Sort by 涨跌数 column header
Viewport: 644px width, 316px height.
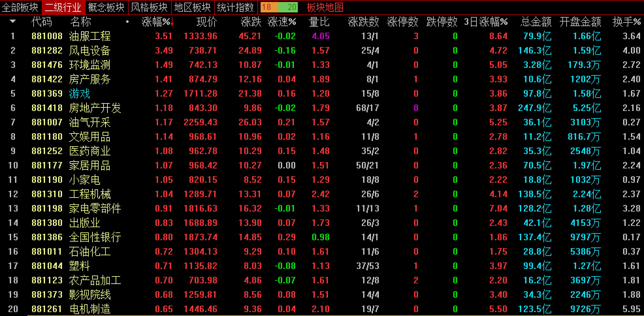363,22
